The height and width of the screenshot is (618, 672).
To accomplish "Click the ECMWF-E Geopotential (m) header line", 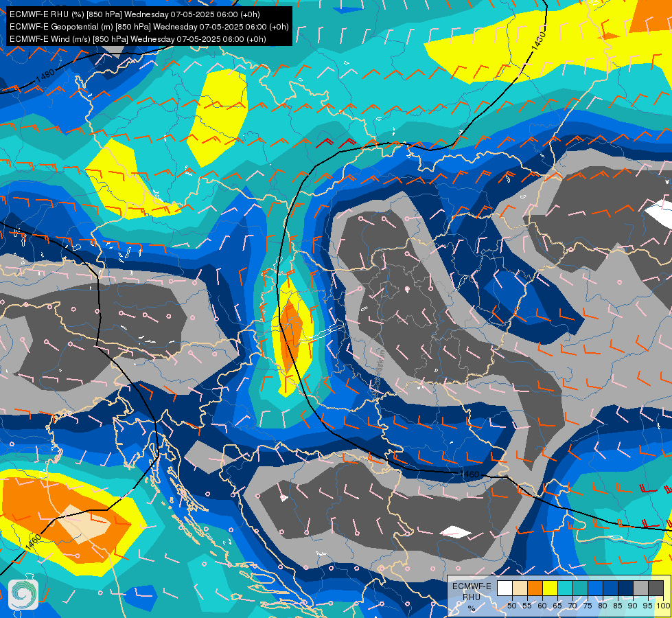I will tap(149, 27).
